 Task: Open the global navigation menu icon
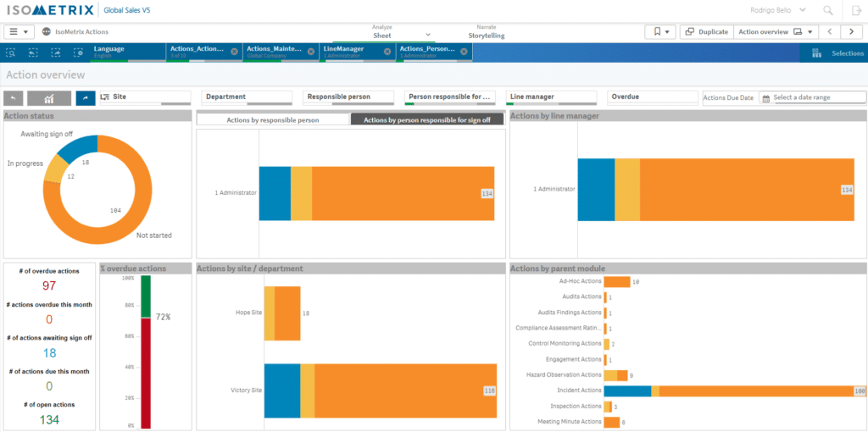coord(19,32)
